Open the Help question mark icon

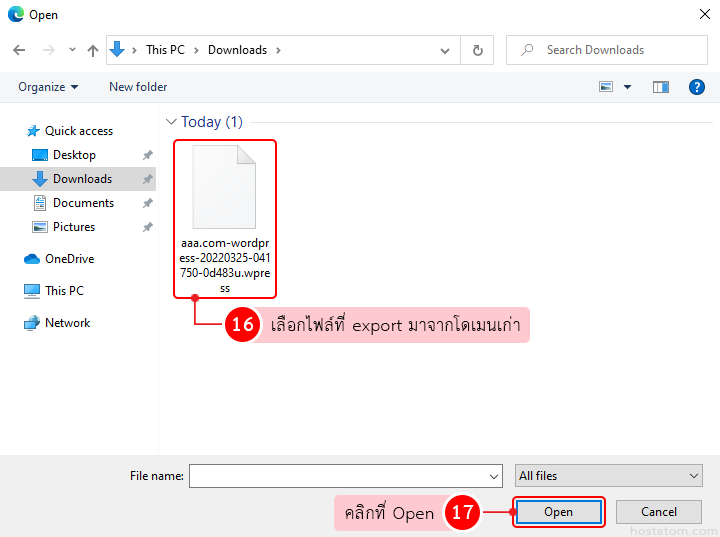tap(697, 87)
